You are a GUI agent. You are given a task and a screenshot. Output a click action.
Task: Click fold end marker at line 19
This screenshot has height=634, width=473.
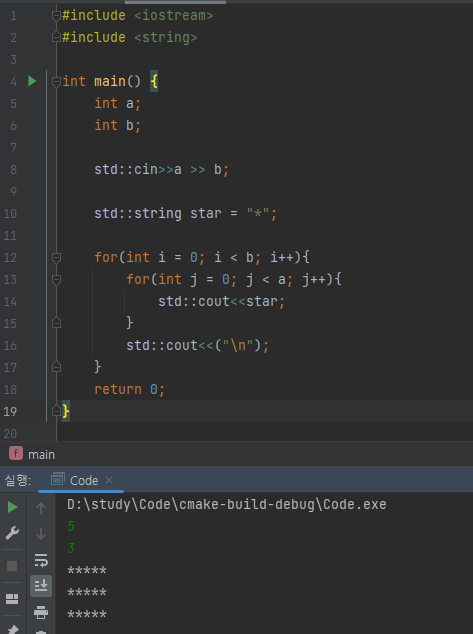click(56, 411)
